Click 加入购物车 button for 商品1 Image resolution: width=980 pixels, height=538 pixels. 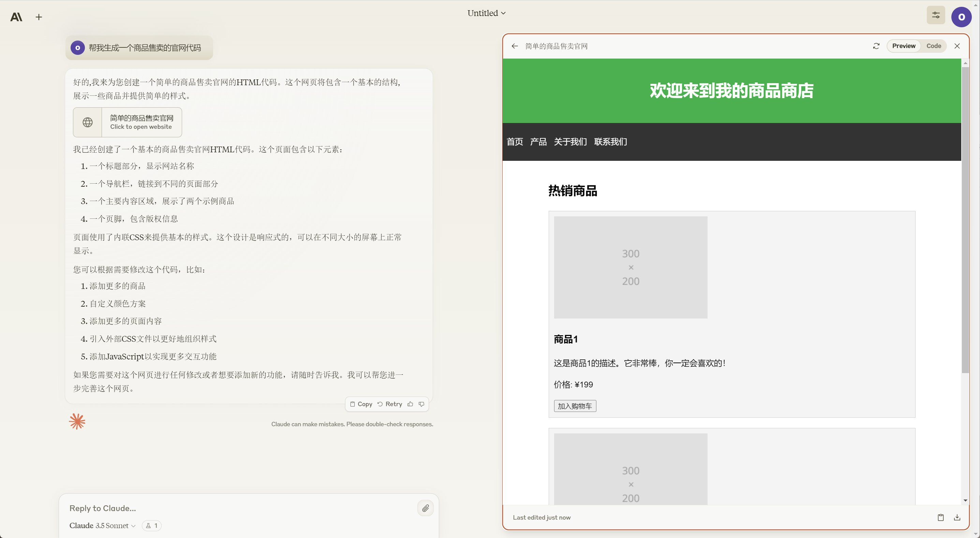click(575, 406)
